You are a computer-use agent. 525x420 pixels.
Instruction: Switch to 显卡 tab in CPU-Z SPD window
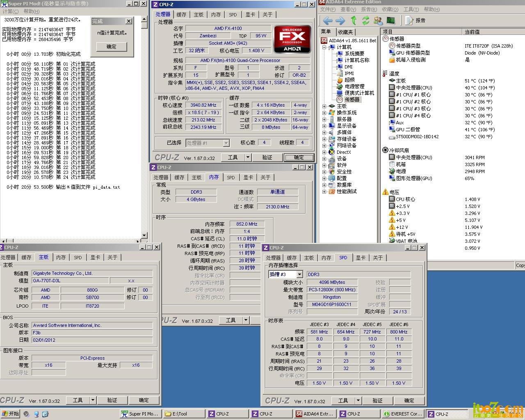tap(361, 258)
